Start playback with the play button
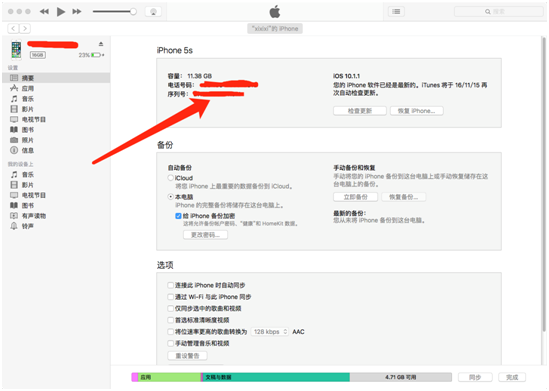The width and height of the screenshot is (549, 391). [x=61, y=12]
